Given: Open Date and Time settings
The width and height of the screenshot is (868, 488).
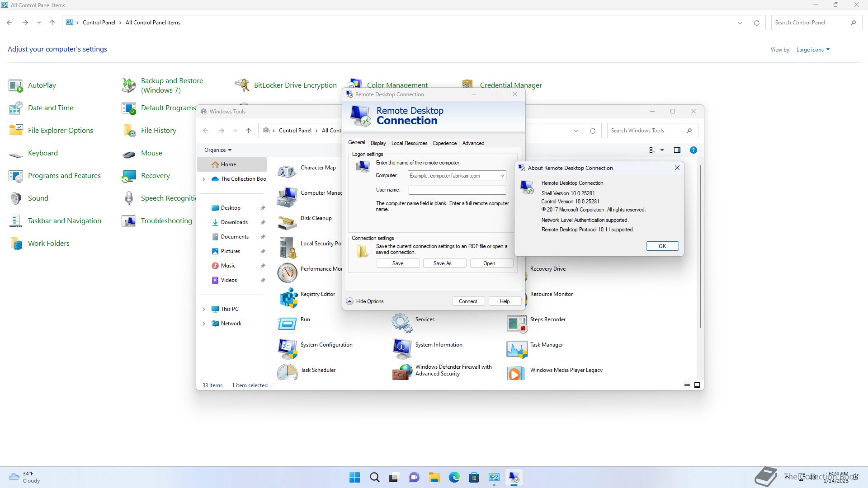Looking at the screenshot, I should 41,108.
